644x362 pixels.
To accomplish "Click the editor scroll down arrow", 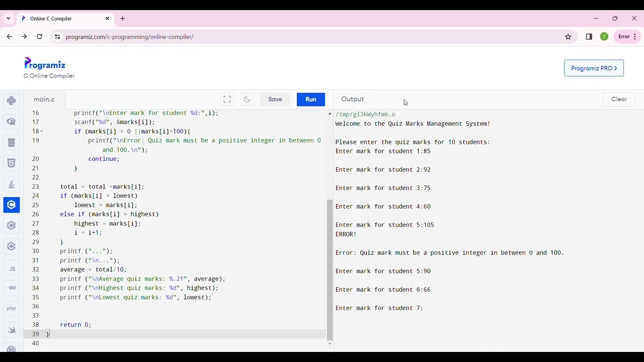I will (330, 344).
